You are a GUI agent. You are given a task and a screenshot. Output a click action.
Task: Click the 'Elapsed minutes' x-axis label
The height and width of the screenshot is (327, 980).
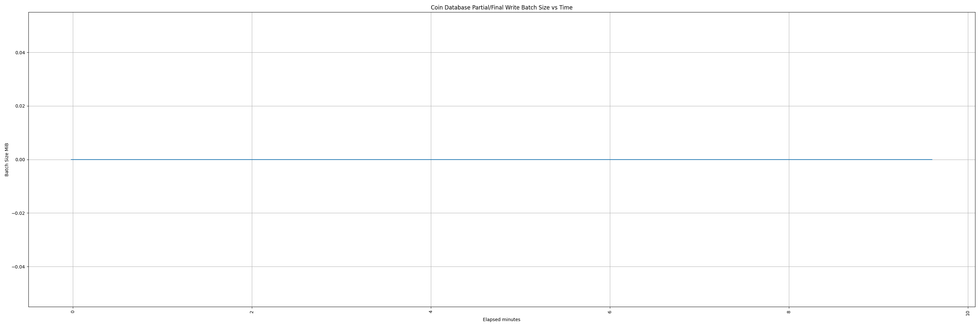pyautogui.click(x=501, y=319)
